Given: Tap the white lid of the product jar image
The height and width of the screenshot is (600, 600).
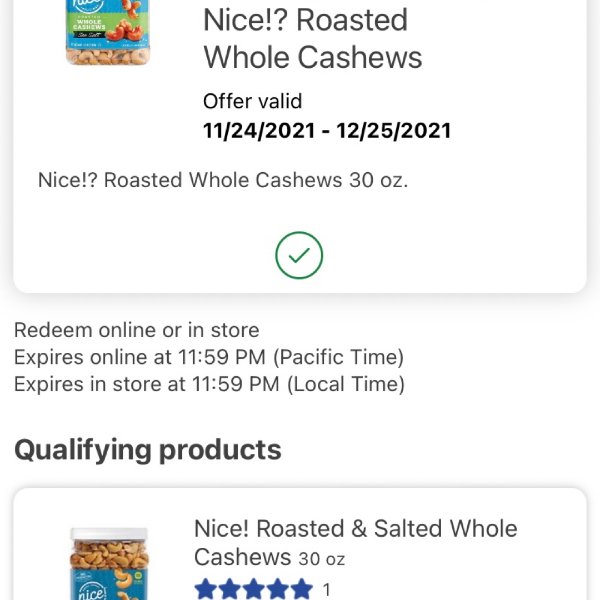Looking at the screenshot, I should tap(109, 533).
